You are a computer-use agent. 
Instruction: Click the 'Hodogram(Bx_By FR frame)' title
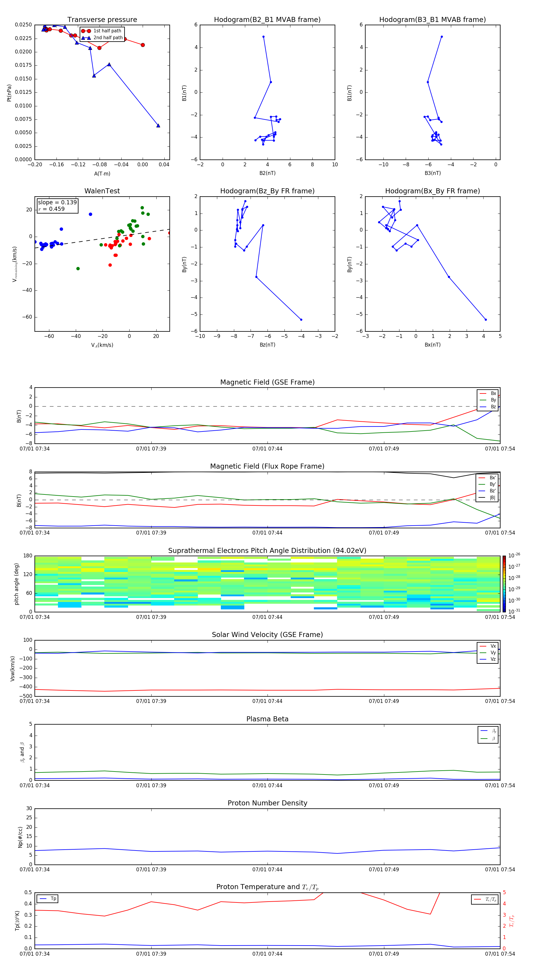point(432,191)
